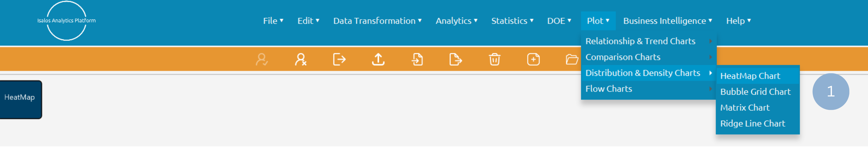868x147 pixels.
Task: Click the user with X icon
Action: point(300,60)
